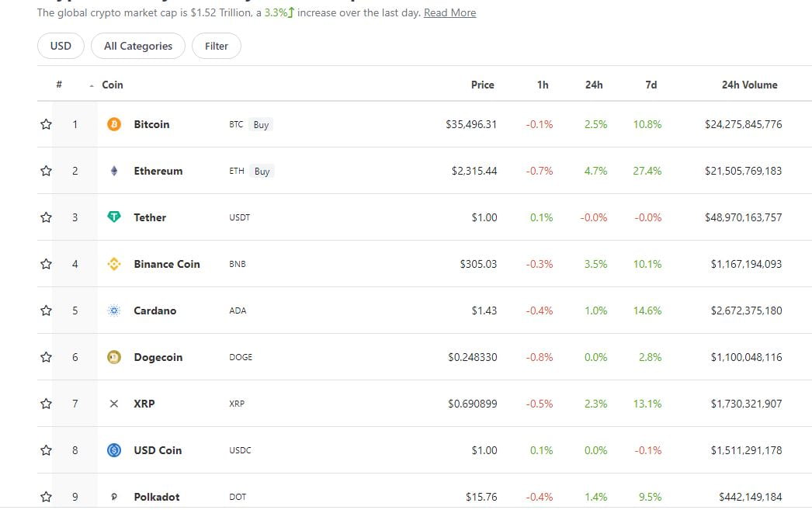Click the Bitcoin orange logo icon
The width and height of the screenshot is (812, 510).
(114, 124)
